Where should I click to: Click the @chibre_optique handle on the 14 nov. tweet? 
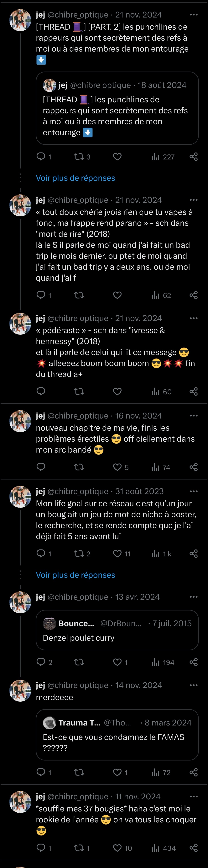tap(78, 685)
